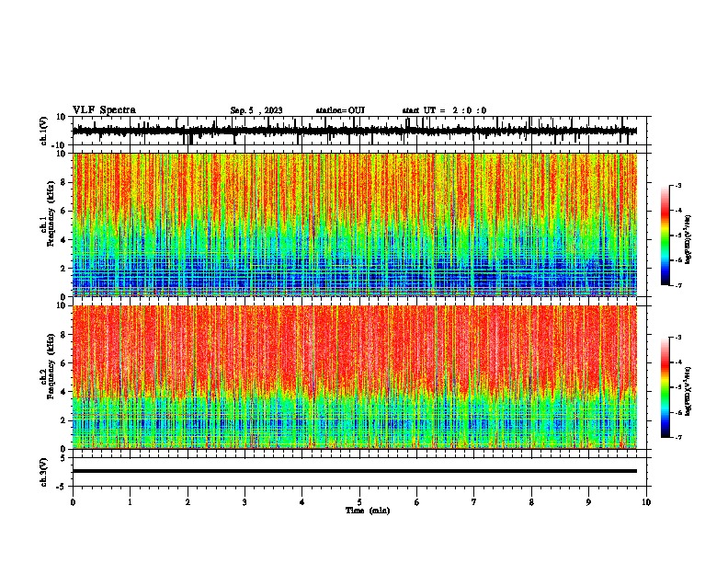
Task: Click inside the ch.1 spectrogram panel
Action: click(355, 224)
